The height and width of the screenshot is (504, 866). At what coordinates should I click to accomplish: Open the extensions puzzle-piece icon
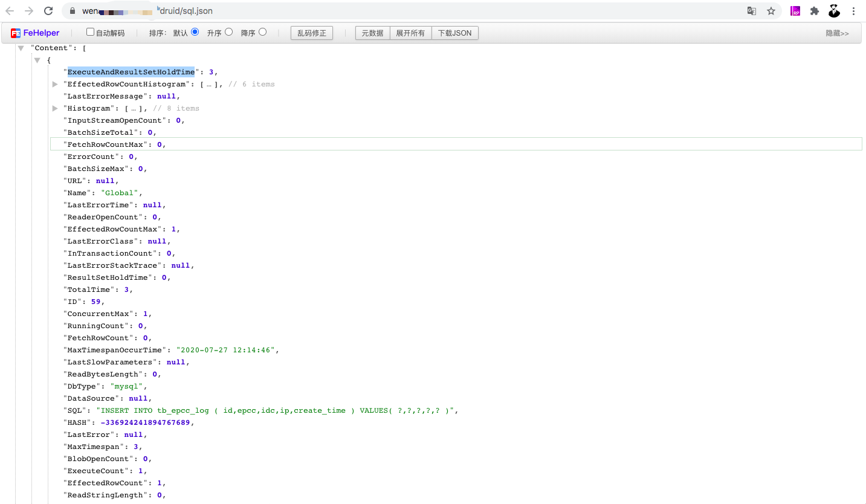[x=813, y=10]
